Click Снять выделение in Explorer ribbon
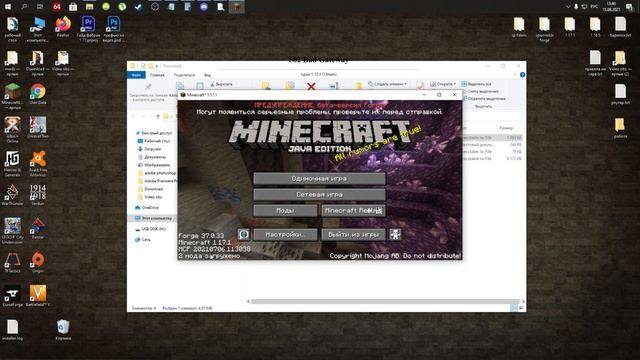 (481, 91)
